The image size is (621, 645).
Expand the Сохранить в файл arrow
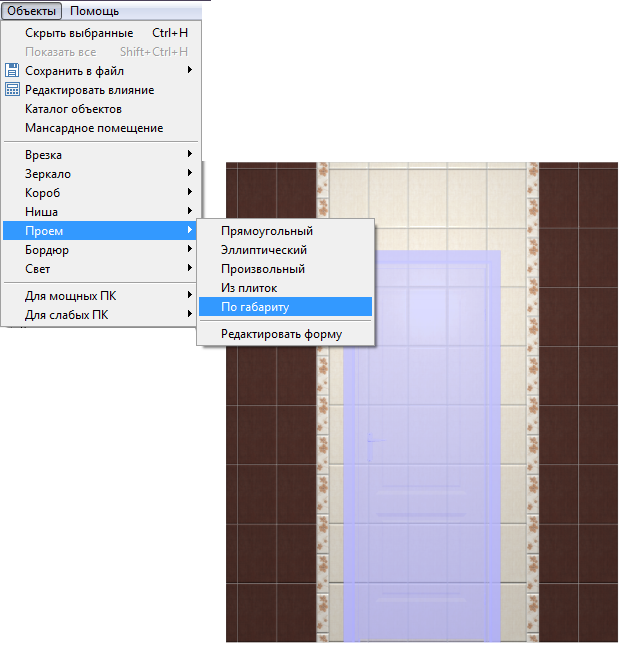(190, 70)
